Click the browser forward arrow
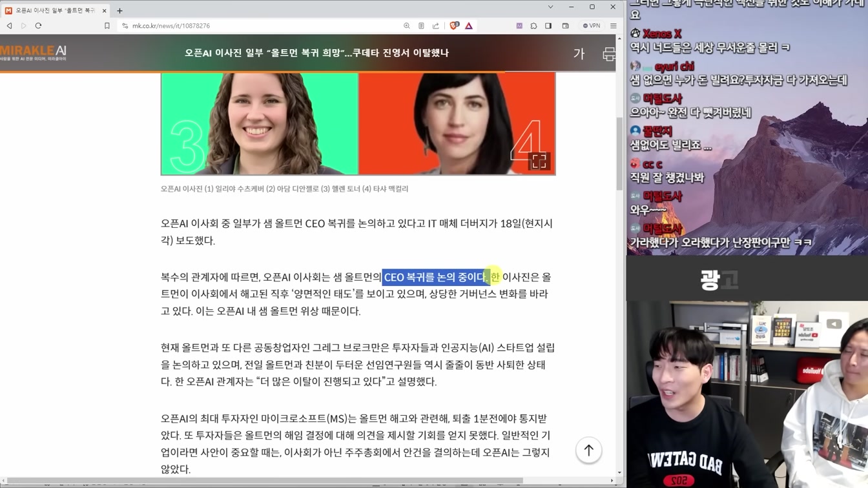The image size is (868, 488). point(24,26)
